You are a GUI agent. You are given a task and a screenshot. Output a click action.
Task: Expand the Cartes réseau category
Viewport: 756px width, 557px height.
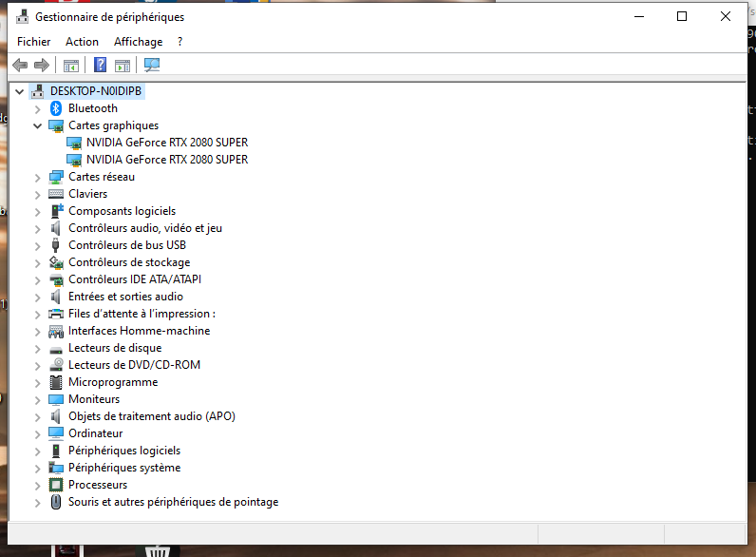(38, 178)
